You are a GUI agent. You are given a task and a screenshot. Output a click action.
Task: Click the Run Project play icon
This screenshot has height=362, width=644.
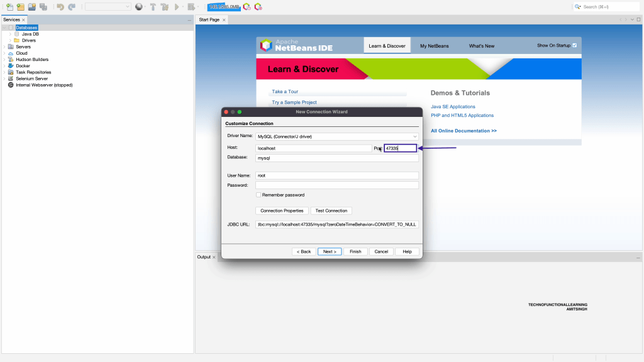click(177, 7)
